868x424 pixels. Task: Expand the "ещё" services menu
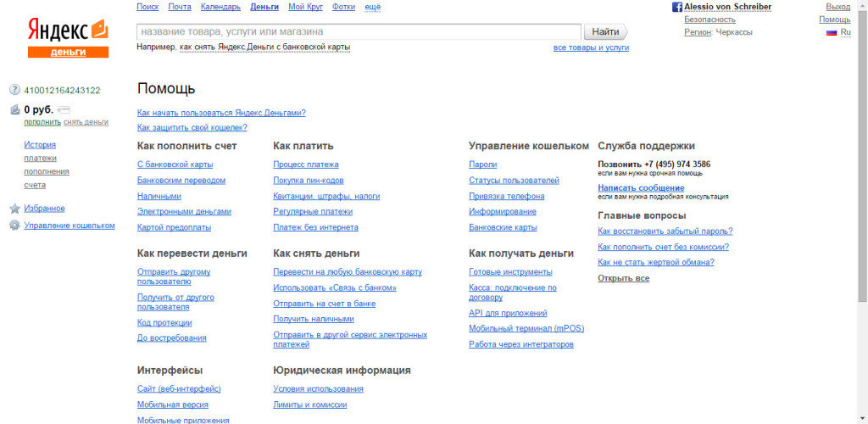tap(372, 7)
